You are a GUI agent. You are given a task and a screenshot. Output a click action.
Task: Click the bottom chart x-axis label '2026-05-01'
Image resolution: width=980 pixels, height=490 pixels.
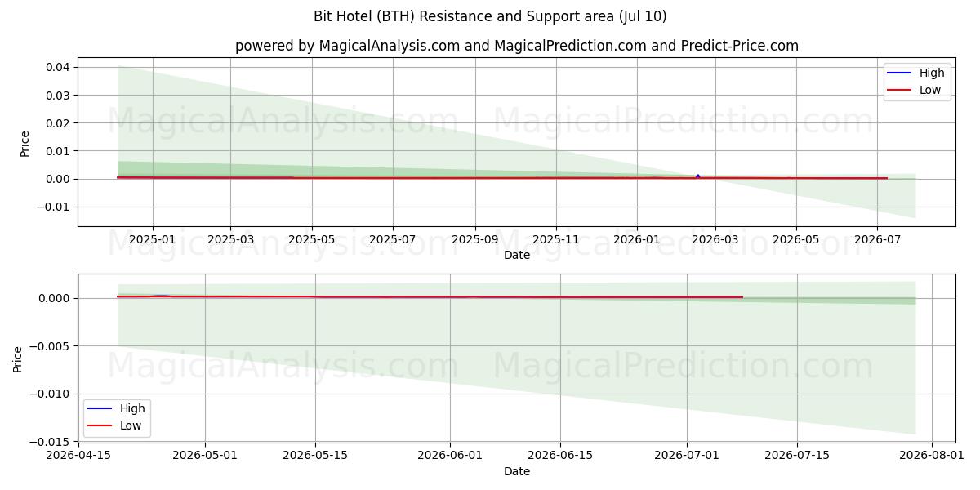click(205, 456)
